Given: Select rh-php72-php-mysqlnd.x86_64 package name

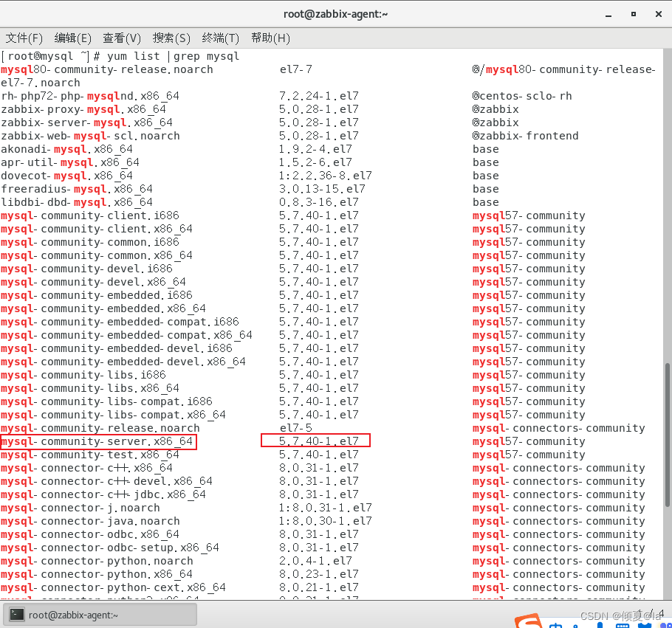Looking at the screenshot, I should coord(90,96).
